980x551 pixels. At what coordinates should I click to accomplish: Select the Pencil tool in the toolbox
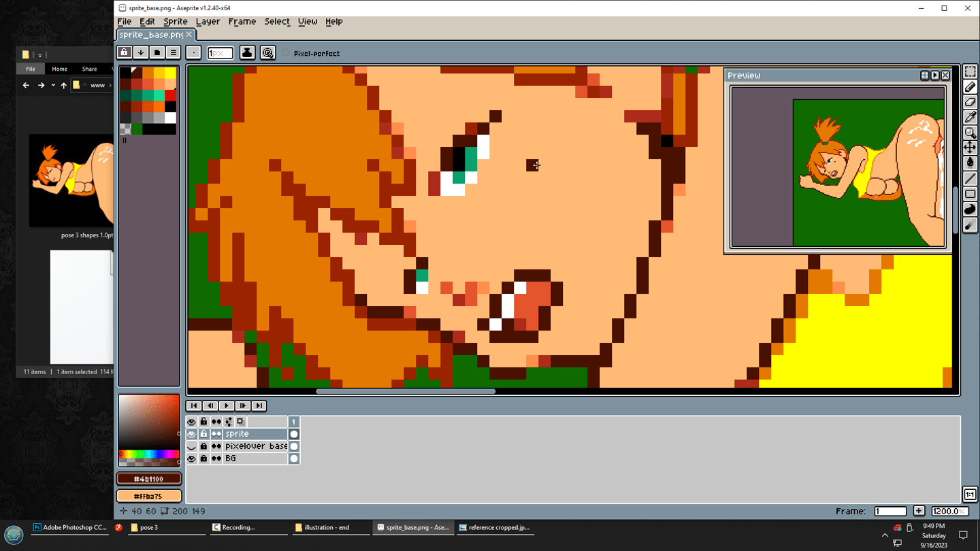[970, 87]
